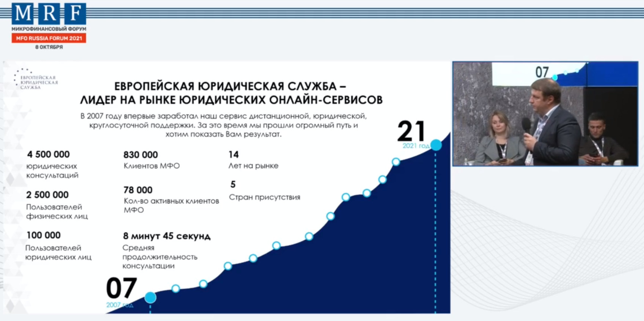The width and height of the screenshot is (644, 321).
Task: Select the "100 000" figure
Action: [44, 235]
